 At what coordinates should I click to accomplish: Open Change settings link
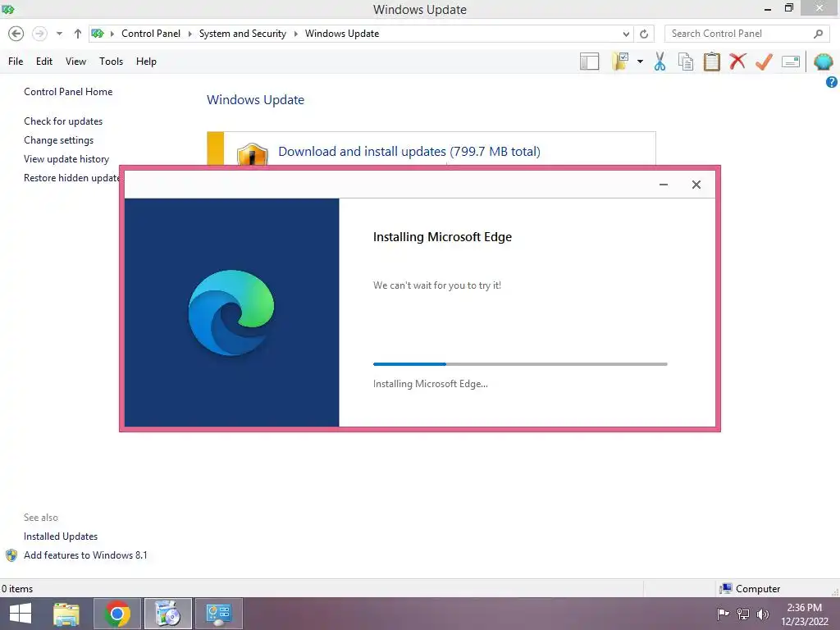58,139
